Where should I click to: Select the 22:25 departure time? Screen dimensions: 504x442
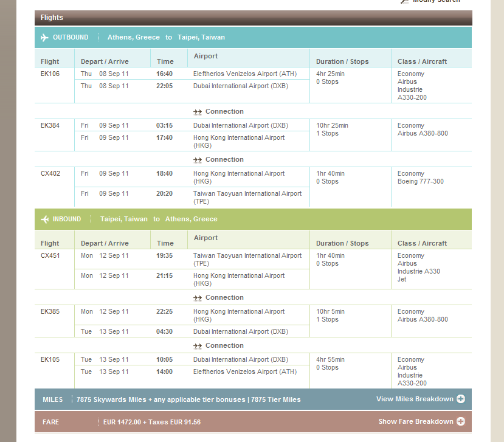pos(165,311)
